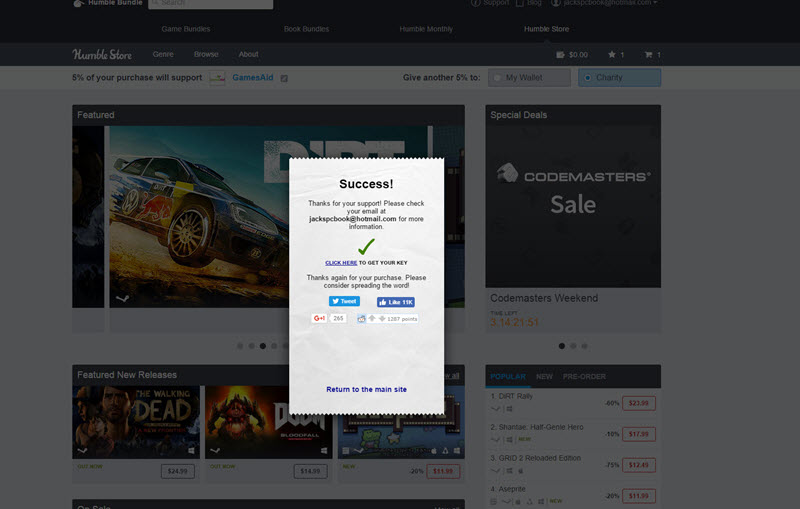Open the wallet balance $0.00 icon
This screenshot has width=800, height=509.
click(x=560, y=55)
